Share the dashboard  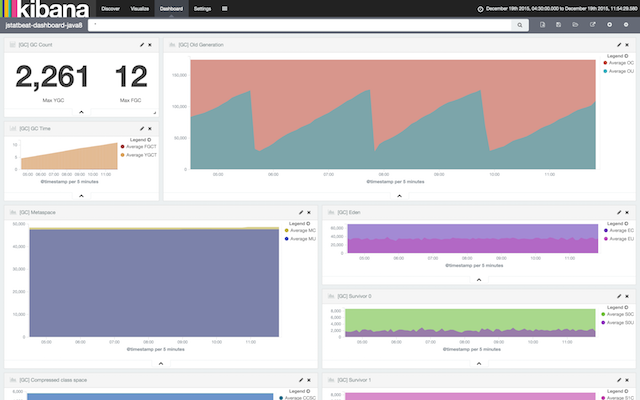pos(593,25)
